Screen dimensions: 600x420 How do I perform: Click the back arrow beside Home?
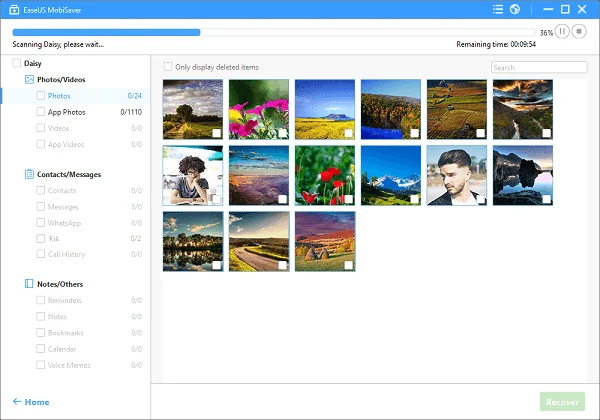click(x=16, y=402)
